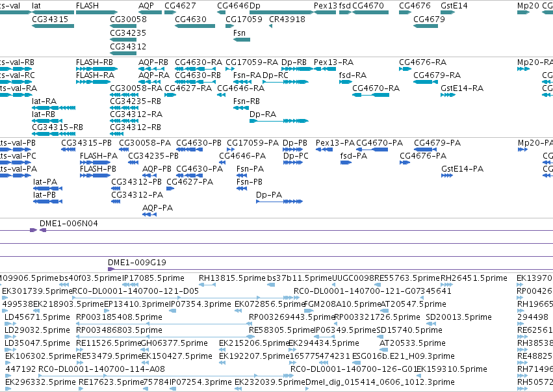This screenshot has height=392, width=553.
Task: Select the DME1-009G19 BAC clone label
Action: 137,263
